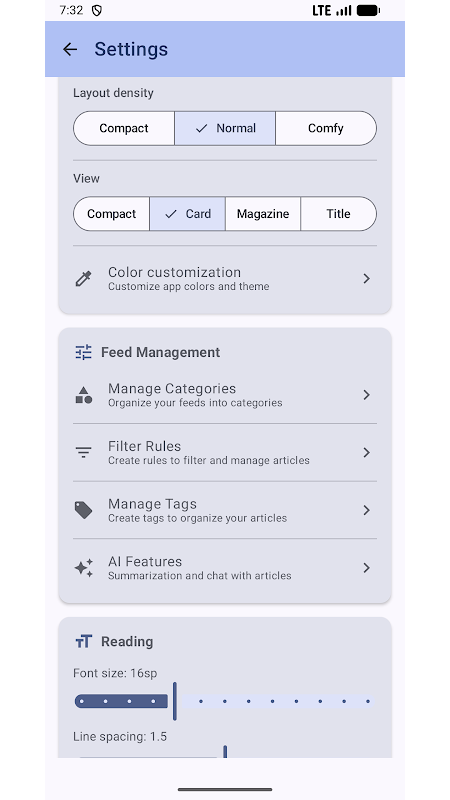Select the Normal density button

pos(225,128)
